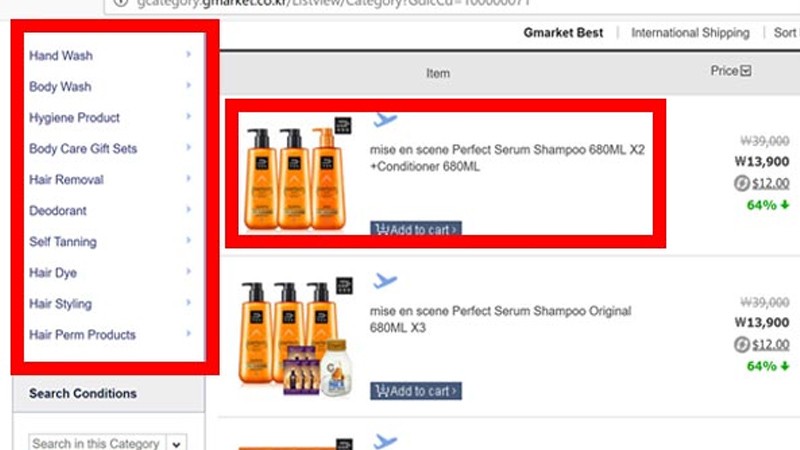Click the airplane icon above Shampoo Original listing
Screen dimensions: 800x450
(x=385, y=281)
